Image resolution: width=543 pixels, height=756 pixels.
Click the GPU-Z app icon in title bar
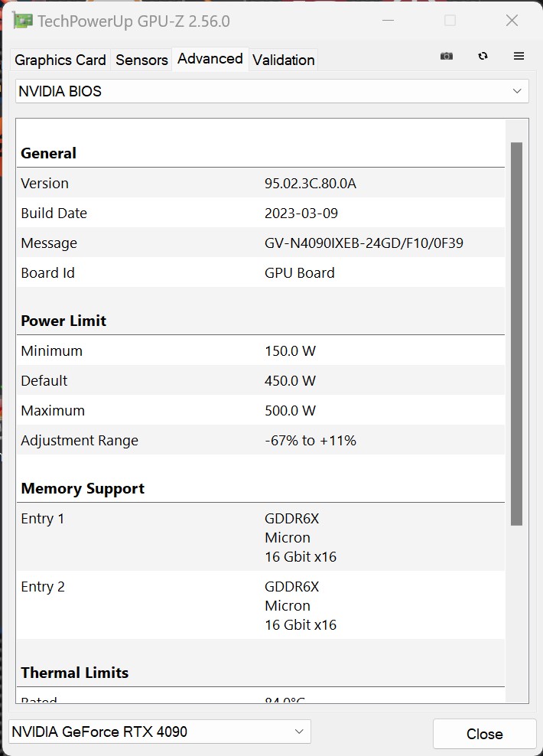click(x=24, y=21)
